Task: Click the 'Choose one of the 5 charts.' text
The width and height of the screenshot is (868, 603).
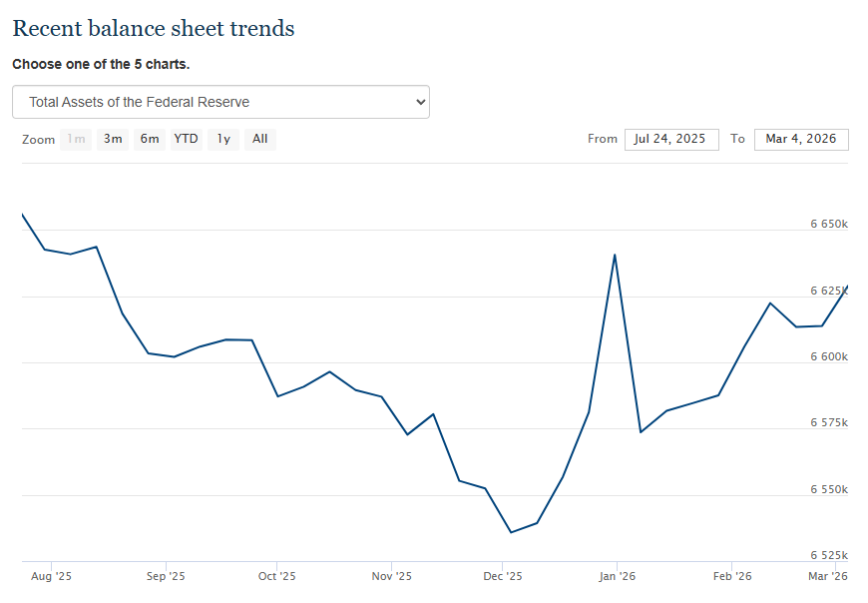Action: [101, 64]
